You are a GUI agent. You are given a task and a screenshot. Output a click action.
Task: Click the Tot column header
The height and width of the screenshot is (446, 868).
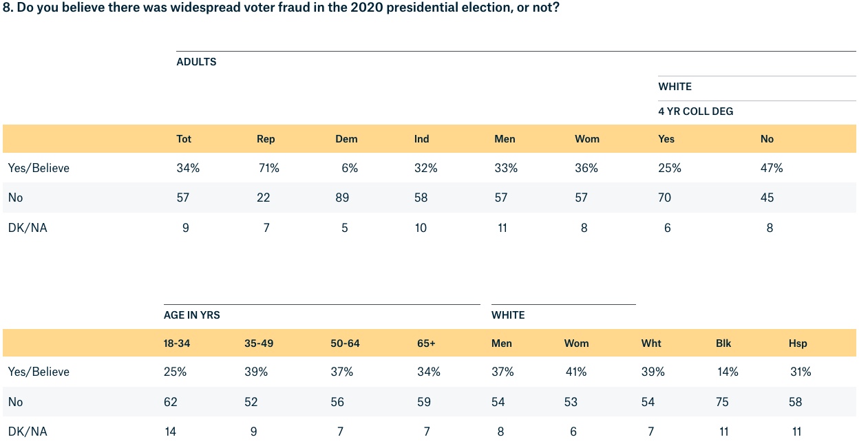pyautogui.click(x=184, y=139)
